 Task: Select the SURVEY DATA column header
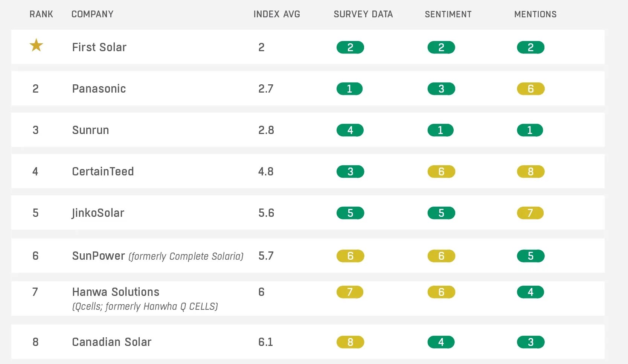(363, 14)
